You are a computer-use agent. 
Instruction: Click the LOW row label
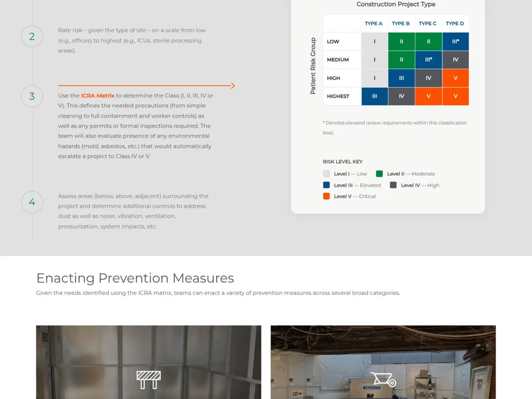pyautogui.click(x=342, y=42)
